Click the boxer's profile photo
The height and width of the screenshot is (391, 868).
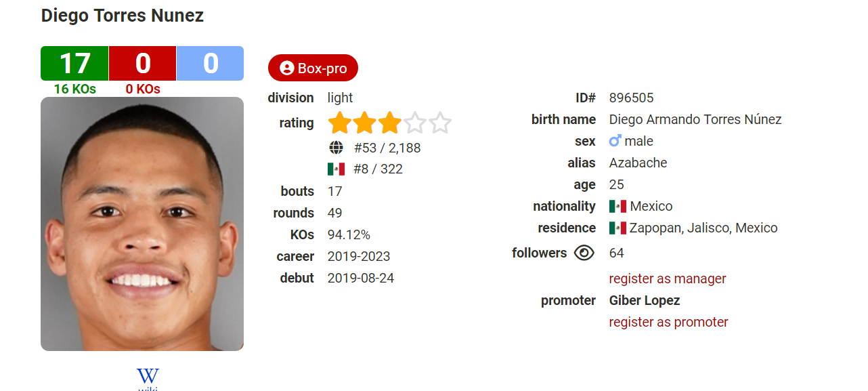click(x=142, y=224)
